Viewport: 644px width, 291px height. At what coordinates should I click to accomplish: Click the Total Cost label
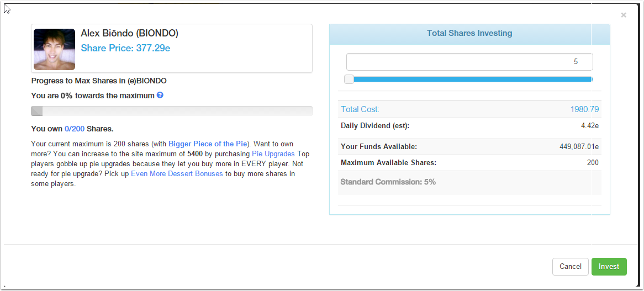tap(360, 109)
